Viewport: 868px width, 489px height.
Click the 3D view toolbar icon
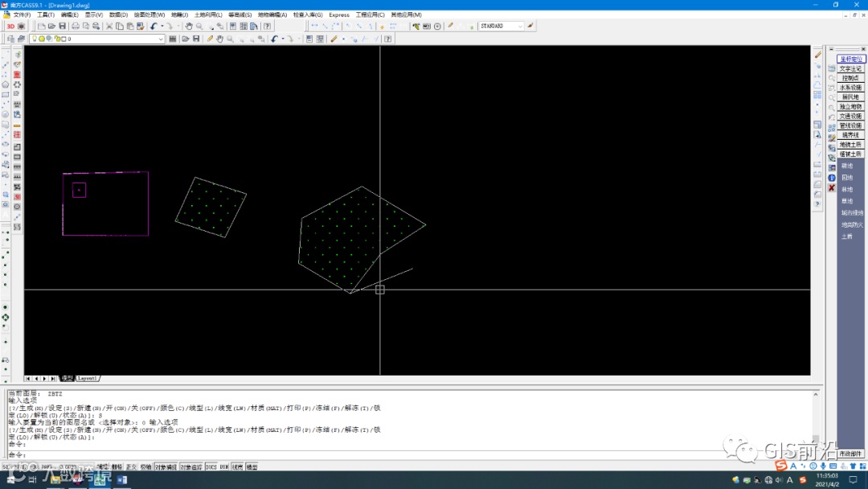(x=10, y=26)
